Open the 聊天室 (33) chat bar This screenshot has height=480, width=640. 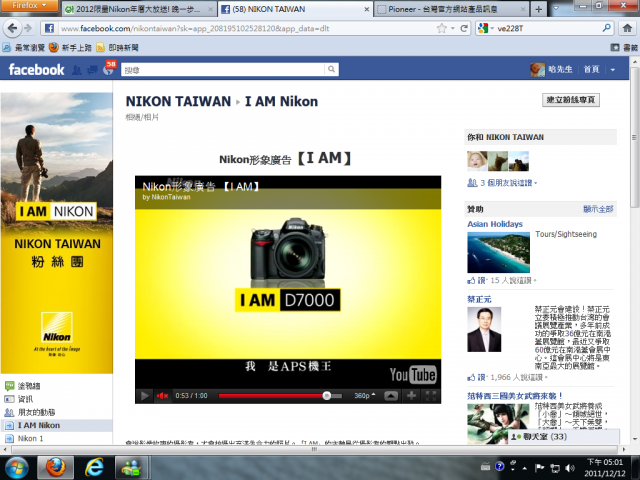coord(564,437)
